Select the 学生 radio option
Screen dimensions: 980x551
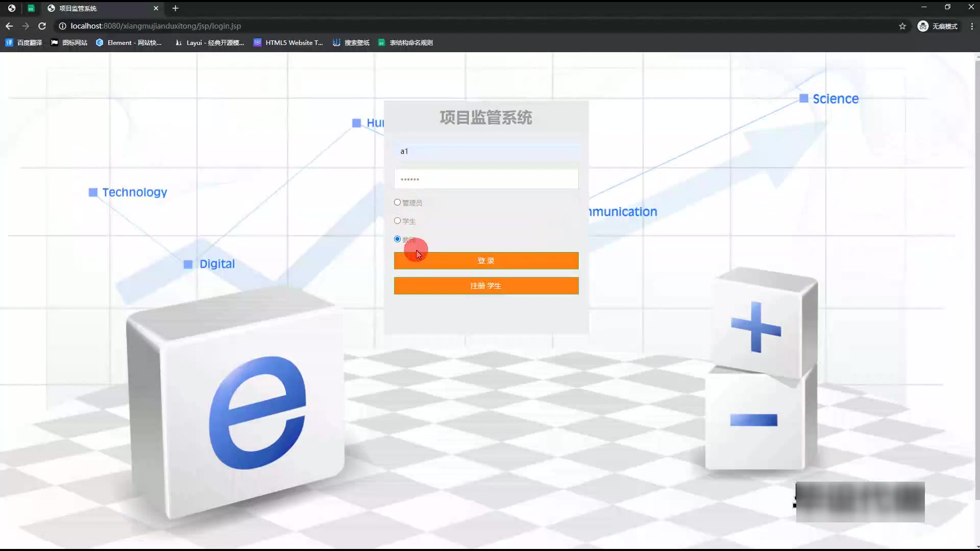coord(397,221)
